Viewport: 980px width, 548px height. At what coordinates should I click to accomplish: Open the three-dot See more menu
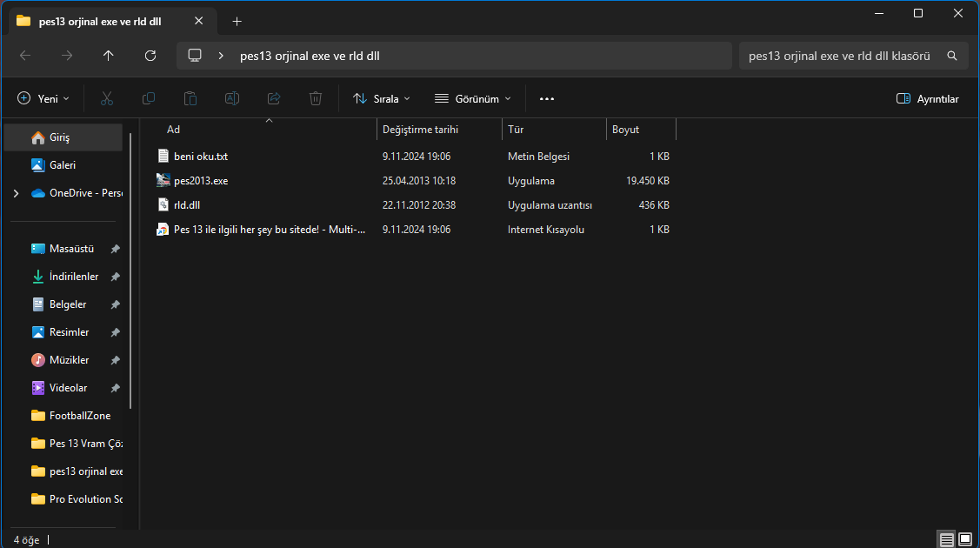point(547,99)
